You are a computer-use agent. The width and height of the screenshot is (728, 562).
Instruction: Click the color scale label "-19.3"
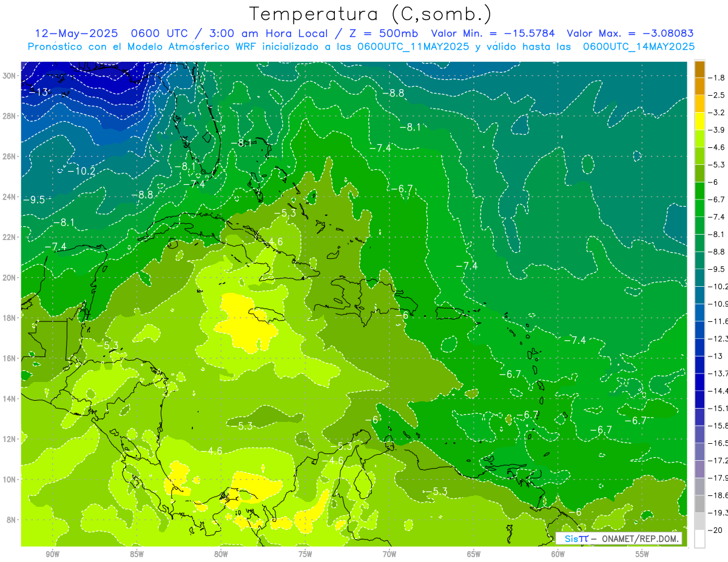pyautogui.click(x=718, y=513)
